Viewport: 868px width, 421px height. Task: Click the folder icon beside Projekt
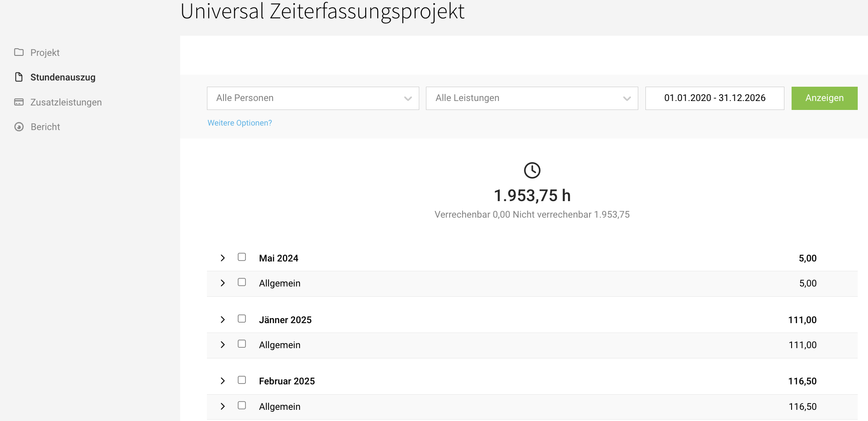tap(19, 52)
